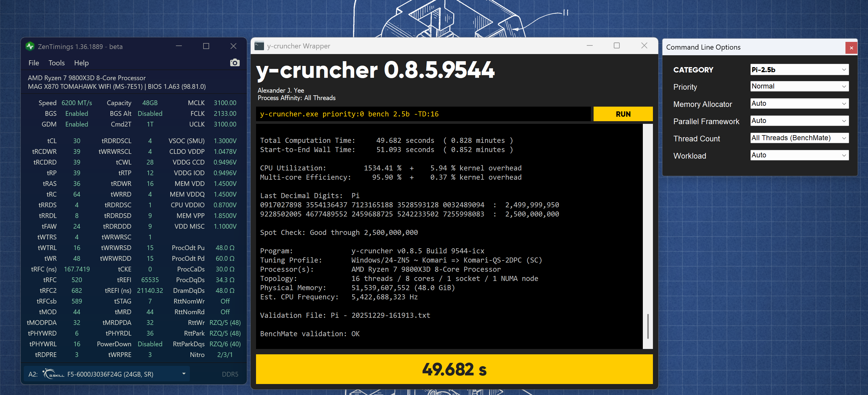Click the Est. CPU Frequency line
868x395 pixels.
point(339,297)
